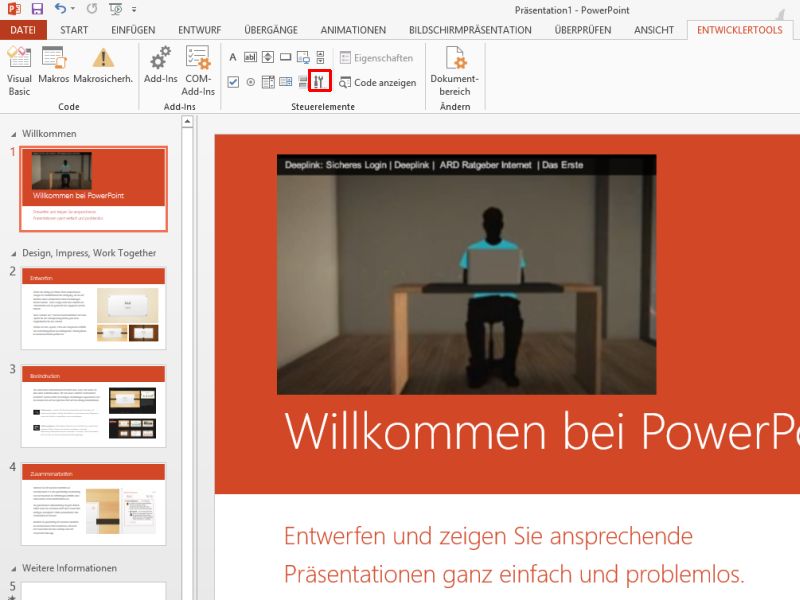The image size is (800, 600).
Task: Click Design, Impress, Work Together section title
Action: click(89, 253)
